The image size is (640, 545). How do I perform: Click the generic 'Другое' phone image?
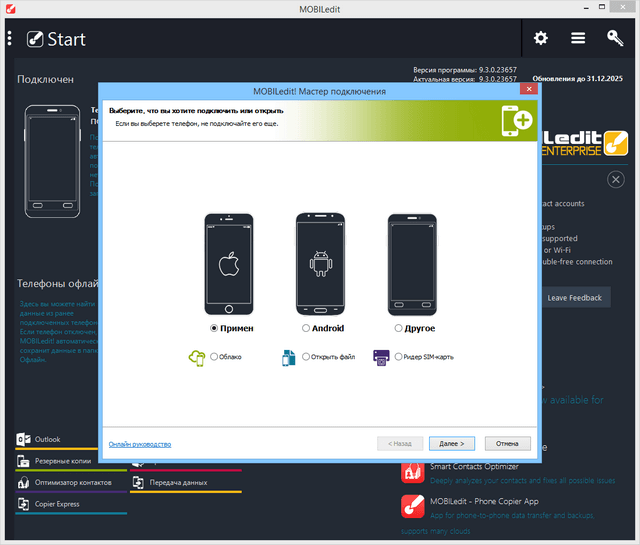[413, 263]
